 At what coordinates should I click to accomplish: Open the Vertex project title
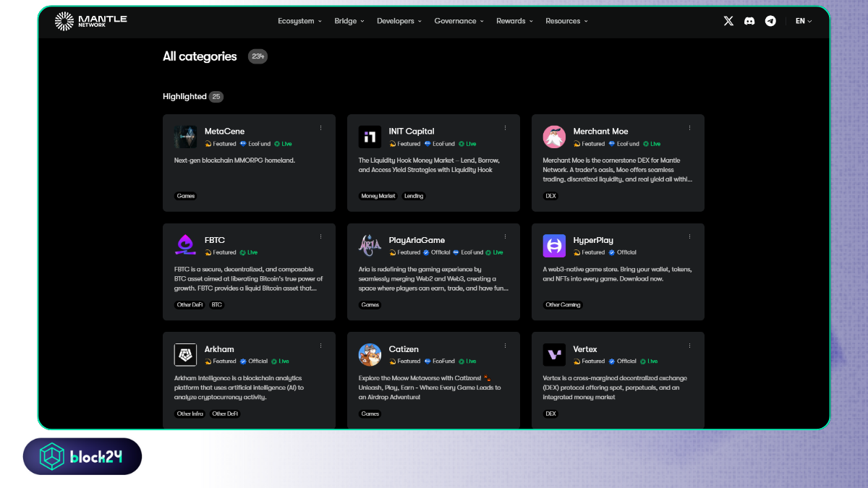pyautogui.click(x=585, y=349)
